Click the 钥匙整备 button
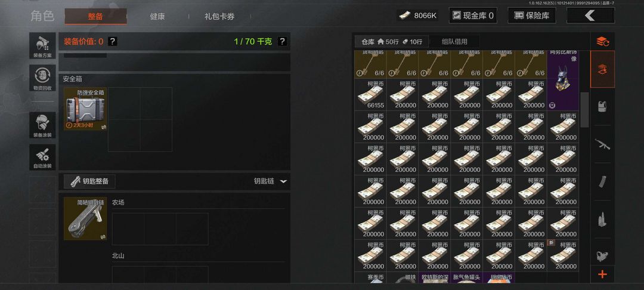Viewport: 644px width, 290px height. [89, 181]
